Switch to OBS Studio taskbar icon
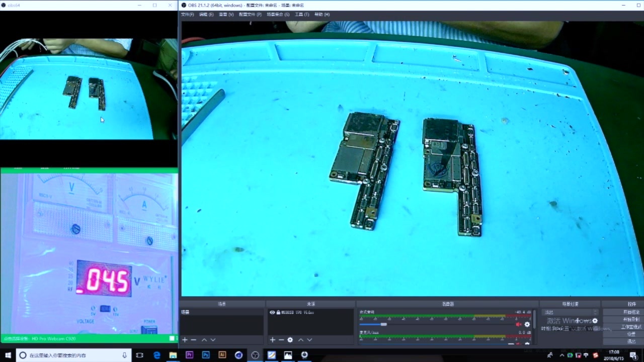The width and height of the screenshot is (644, 362). (x=255, y=355)
